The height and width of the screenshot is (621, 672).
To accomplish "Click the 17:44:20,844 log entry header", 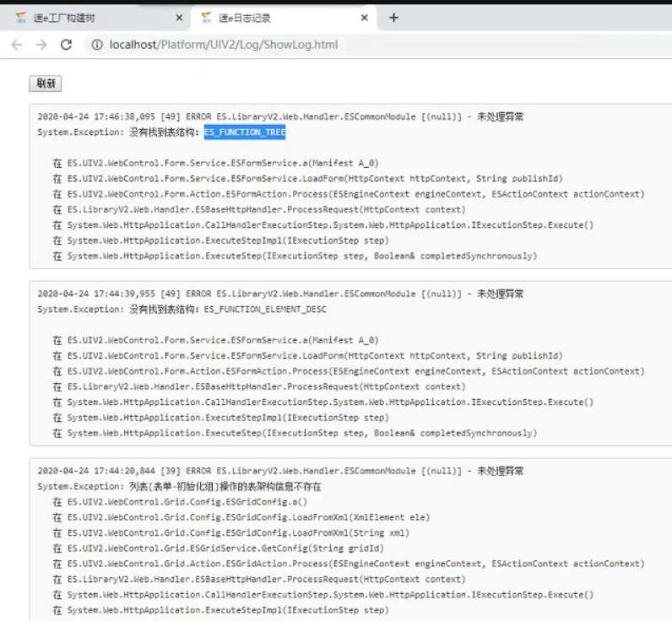I will 280,471.
